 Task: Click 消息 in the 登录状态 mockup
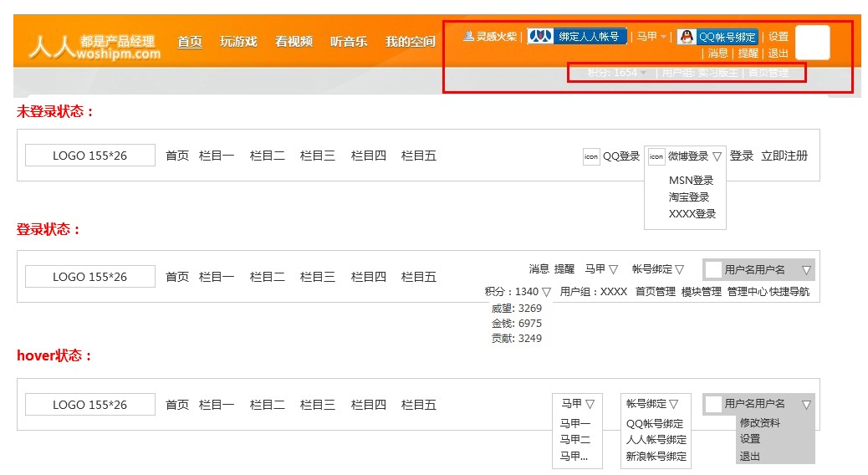[539, 269]
